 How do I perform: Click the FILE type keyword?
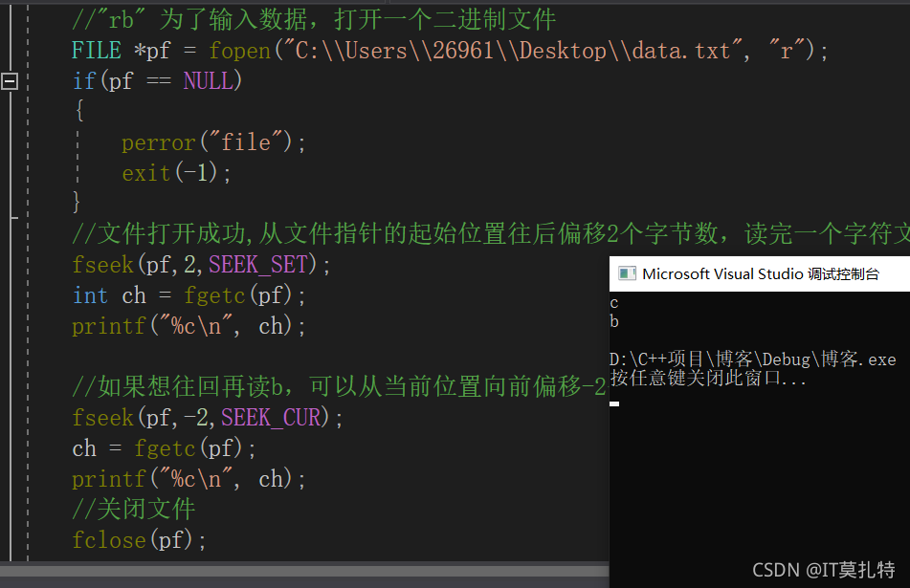point(97,51)
